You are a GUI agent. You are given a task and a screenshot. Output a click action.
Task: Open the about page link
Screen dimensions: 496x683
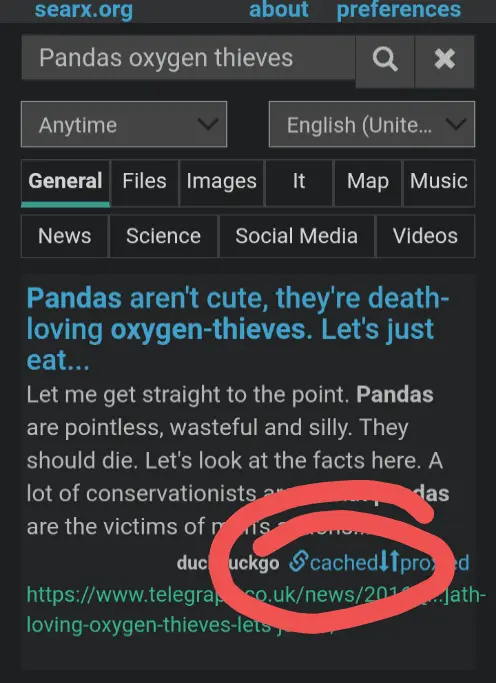(279, 10)
